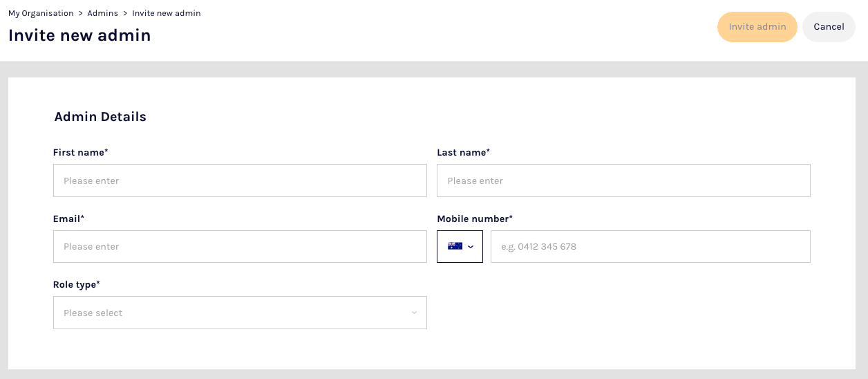Image resolution: width=868 pixels, height=379 pixels.
Task: Select the Email input field
Action: pyautogui.click(x=240, y=246)
